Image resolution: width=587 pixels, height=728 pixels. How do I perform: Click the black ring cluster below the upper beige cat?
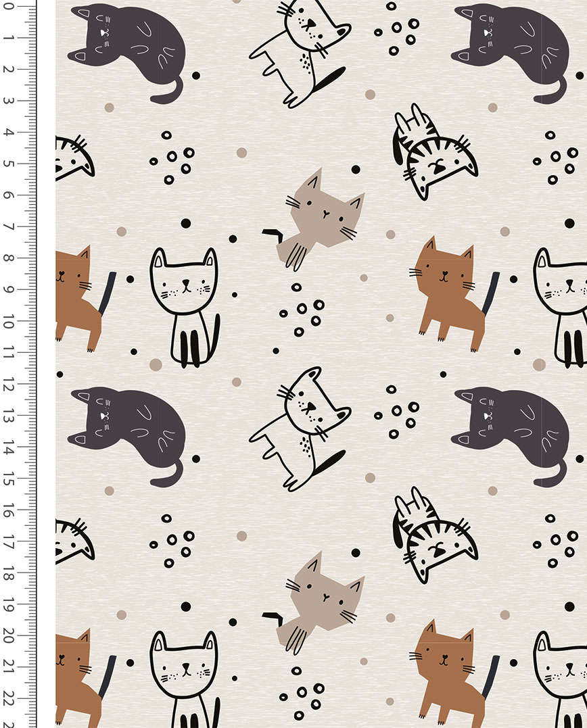(302, 311)
